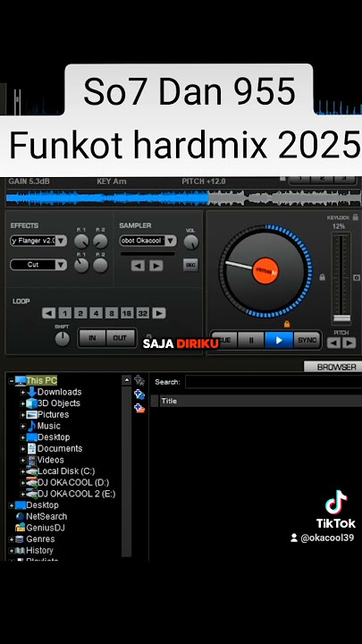Click the P.2 knob beside the Cut dropdown
Screen dimensions: 362x644
100,266
